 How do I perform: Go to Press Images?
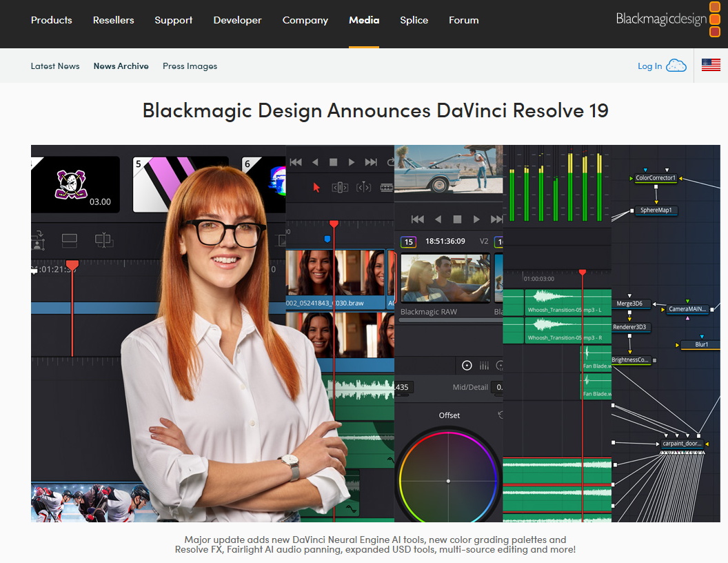[x=190, y=66]
